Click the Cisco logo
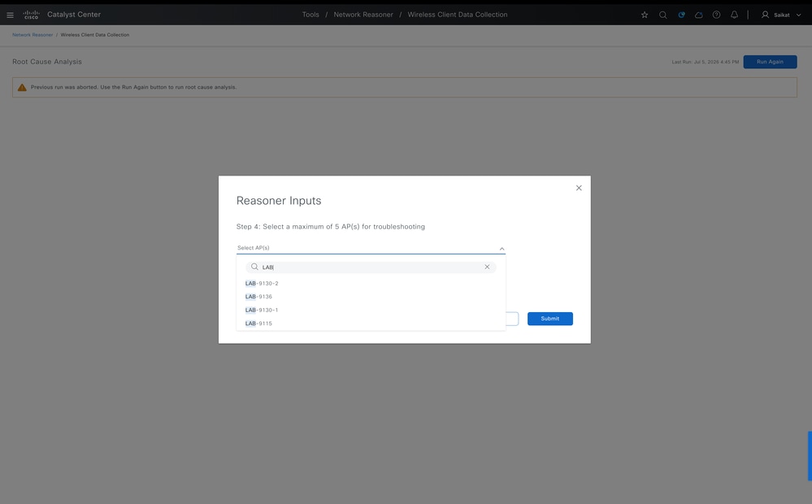812x504 pixels. tap(31, 15)
